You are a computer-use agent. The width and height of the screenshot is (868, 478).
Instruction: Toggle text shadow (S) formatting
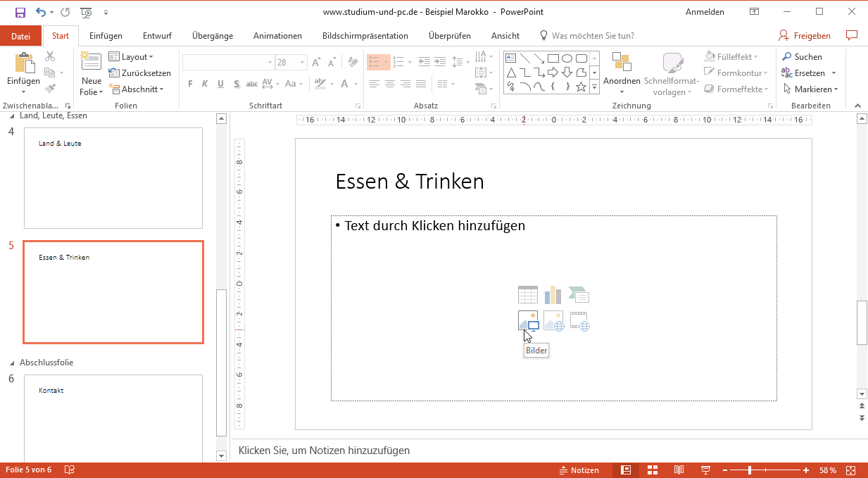(x=237, y=84)
